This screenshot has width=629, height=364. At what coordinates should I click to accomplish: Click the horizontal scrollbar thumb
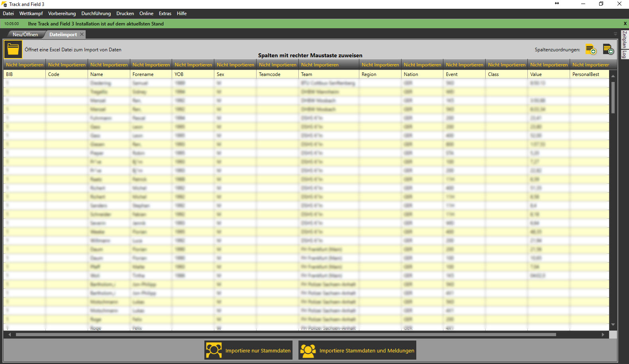click(286, 335)
